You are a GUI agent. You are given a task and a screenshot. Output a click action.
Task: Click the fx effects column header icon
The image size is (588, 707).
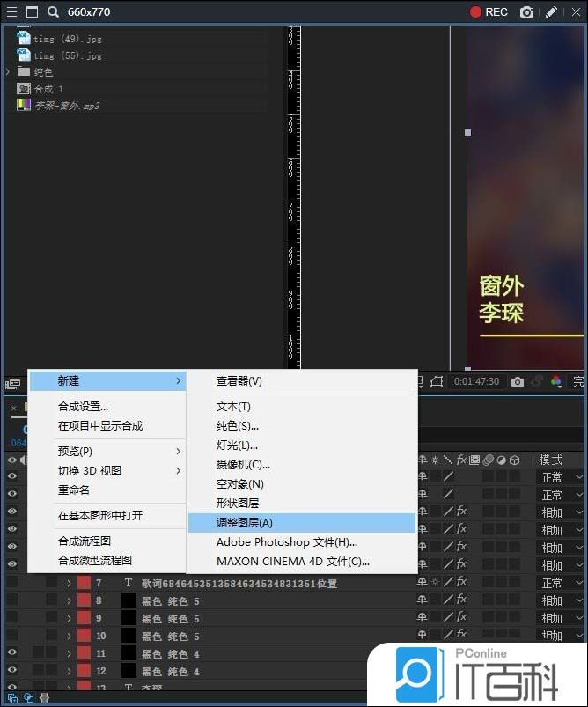(x=461, y=460)
